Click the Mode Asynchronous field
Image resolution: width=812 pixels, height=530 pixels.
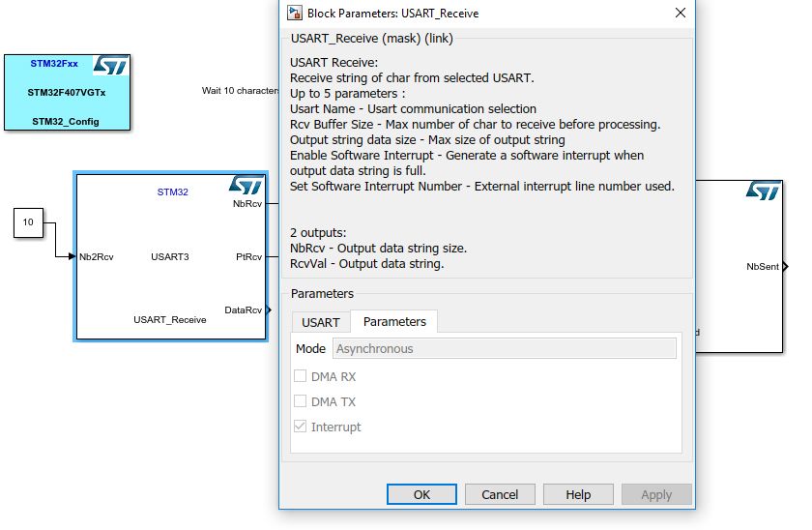(504, 348)
